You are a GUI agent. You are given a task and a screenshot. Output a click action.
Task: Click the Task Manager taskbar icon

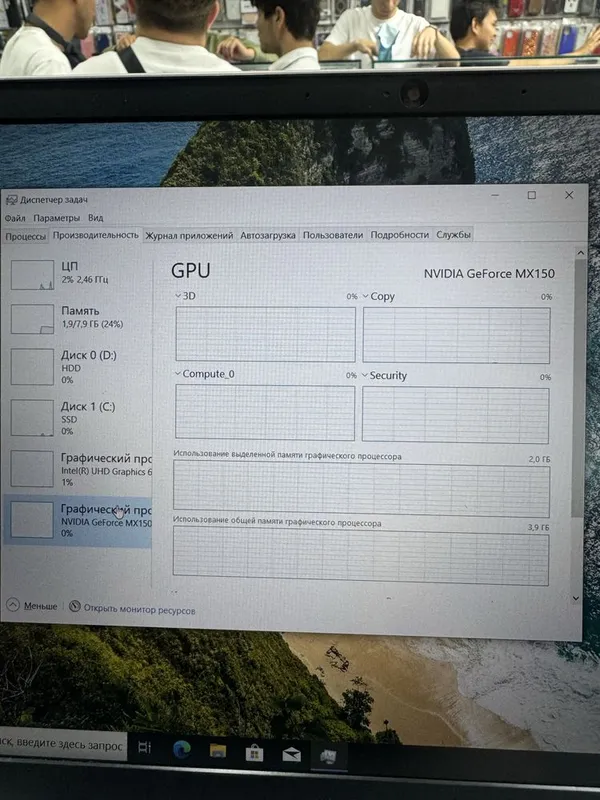(x=328, y=757)
